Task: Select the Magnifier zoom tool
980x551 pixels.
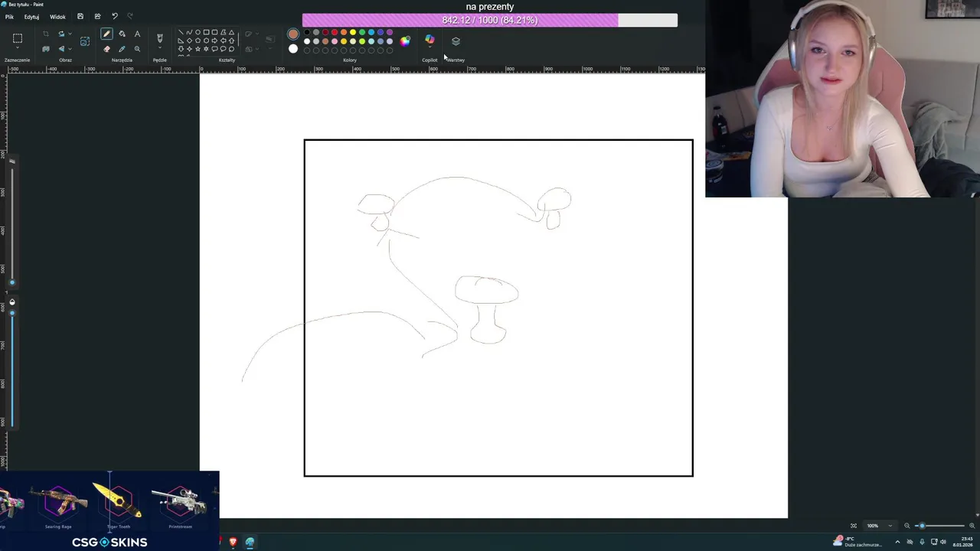Action: pyautogui.click(x=137, y=49)
